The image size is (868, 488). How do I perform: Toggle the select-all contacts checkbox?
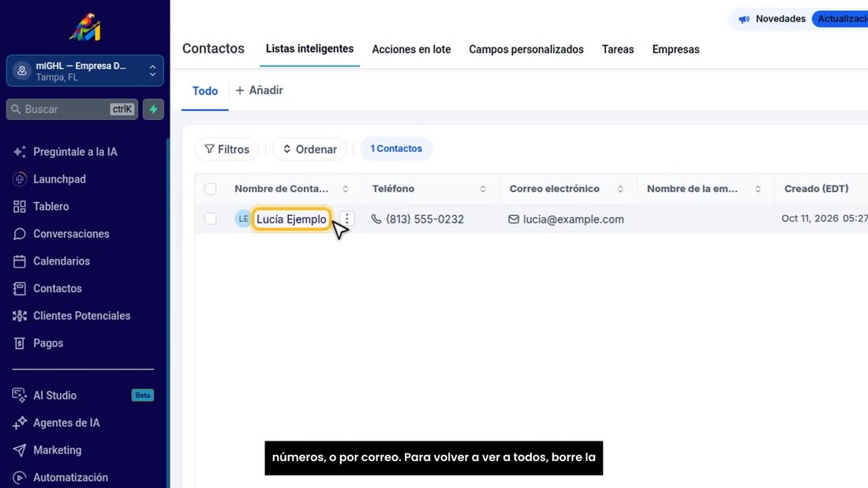(211, 189)
